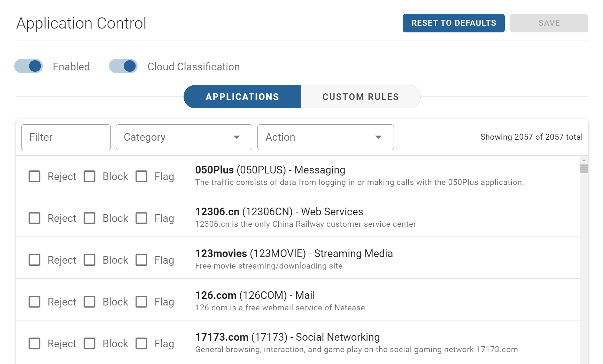
Task: Click the 12306.cn Web Services title
Action: [x=279, y=212]
